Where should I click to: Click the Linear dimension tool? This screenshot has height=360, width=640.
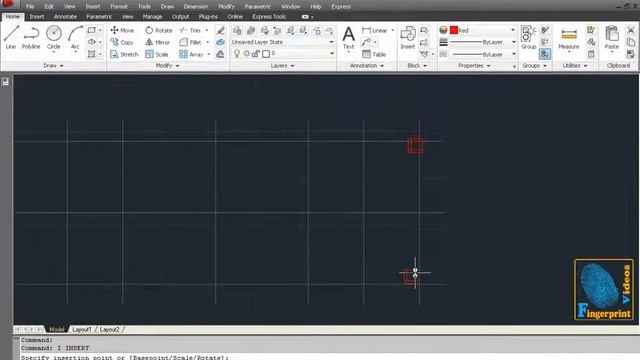coord(375,30)
